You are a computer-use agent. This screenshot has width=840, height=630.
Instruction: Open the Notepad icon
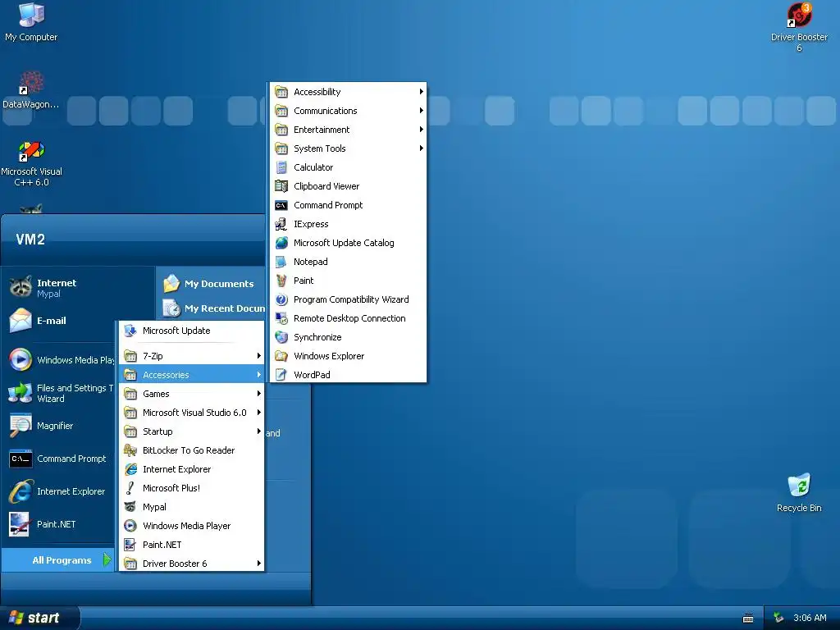[281, 262]
